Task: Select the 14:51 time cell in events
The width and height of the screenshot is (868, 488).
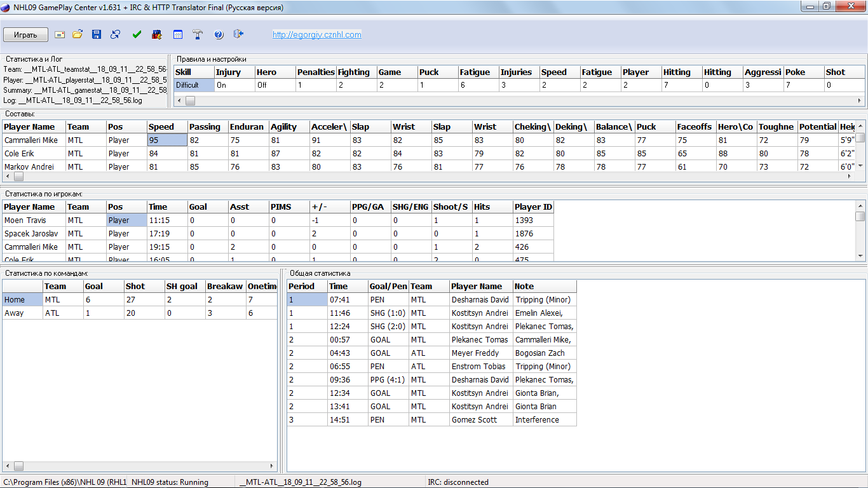Action: (348, 419)
